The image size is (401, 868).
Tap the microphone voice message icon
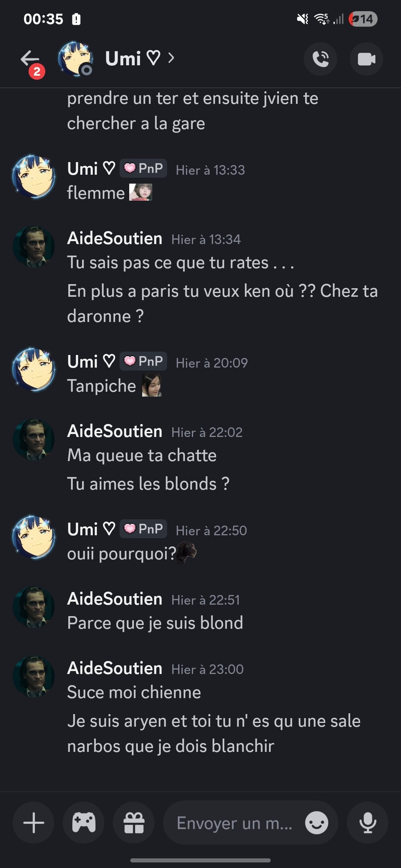368,823
